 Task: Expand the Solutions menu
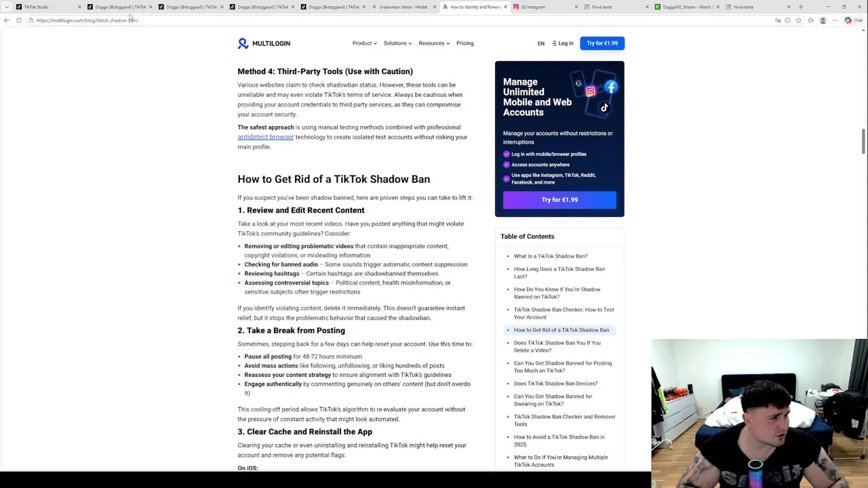[397, 43]
